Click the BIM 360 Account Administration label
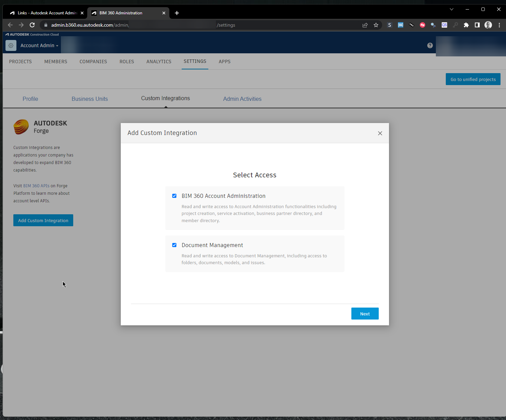 [x=223, y=196]
